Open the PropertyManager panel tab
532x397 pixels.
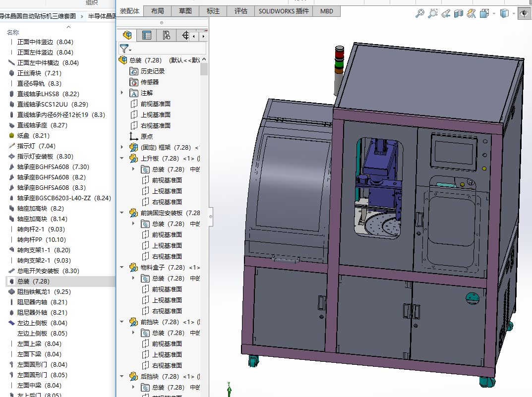tap(147, 35)
